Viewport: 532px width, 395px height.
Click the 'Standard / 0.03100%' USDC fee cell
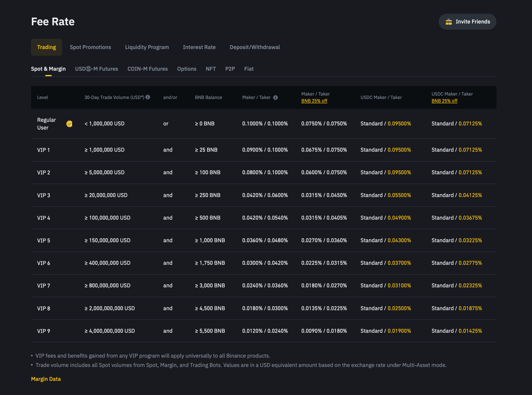[x=386, y=286]
